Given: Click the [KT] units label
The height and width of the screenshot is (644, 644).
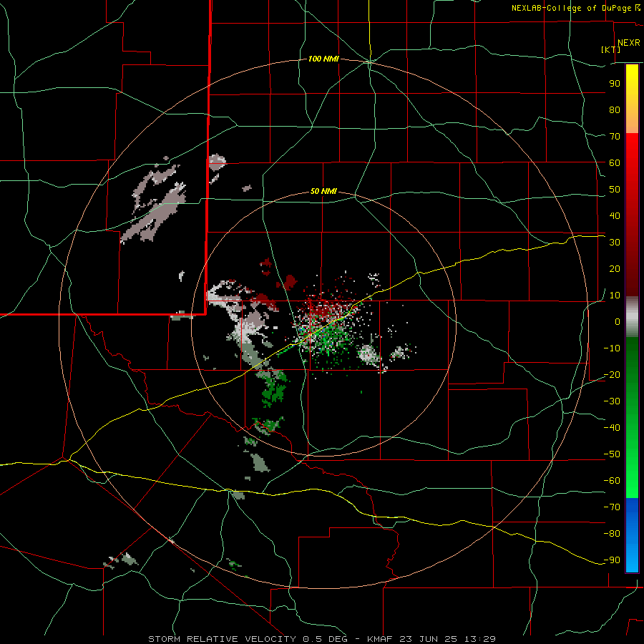Looking at the screenshot, I should click(x=611, y=49).
